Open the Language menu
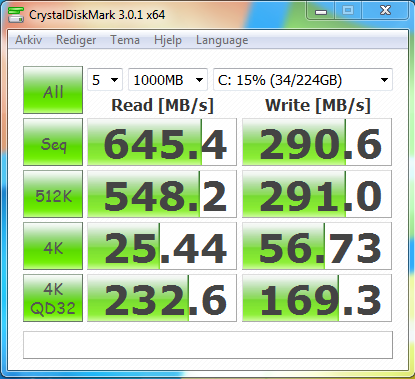Viewport: 415px width, 379px height. tap(222, 40)
